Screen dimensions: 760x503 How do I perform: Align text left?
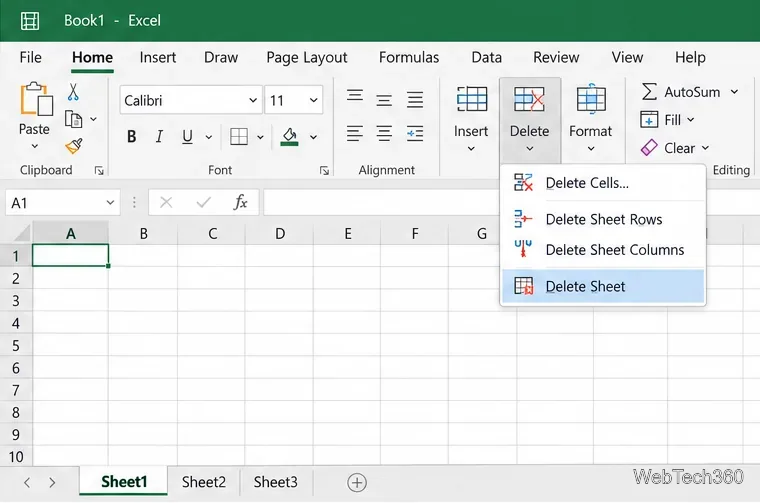(355, 133)
